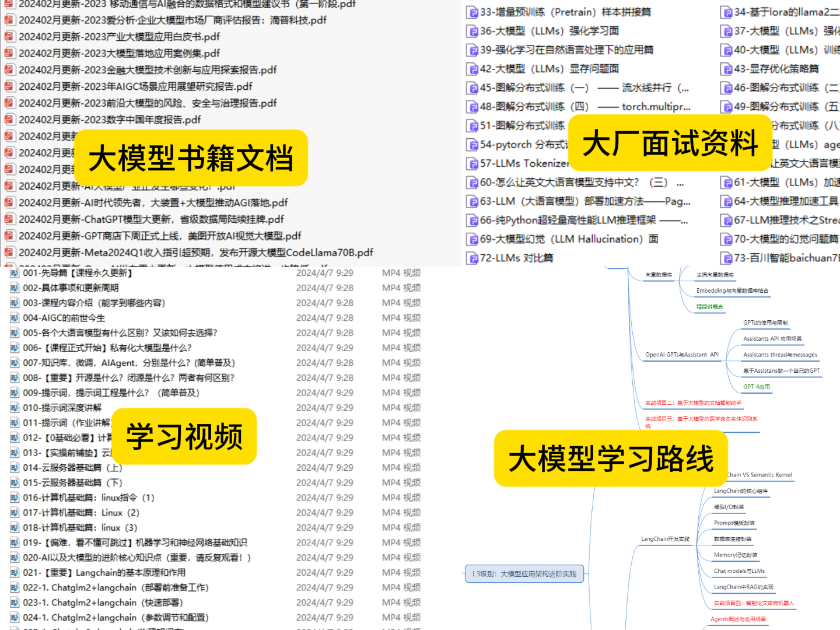The width and height of the screenshot is (840, 630).
Task: Select the document icon for 57-LLMs Tokenizer
Action: click(x=472, y=163)
